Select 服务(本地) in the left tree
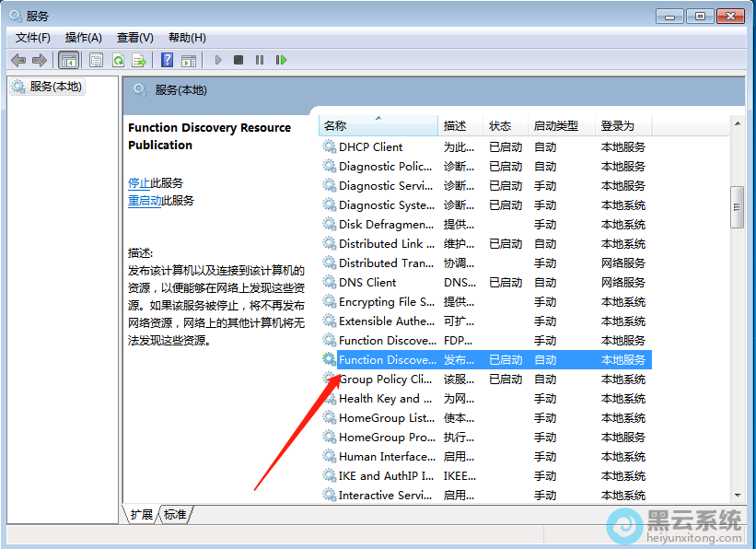 coord(55,87)
